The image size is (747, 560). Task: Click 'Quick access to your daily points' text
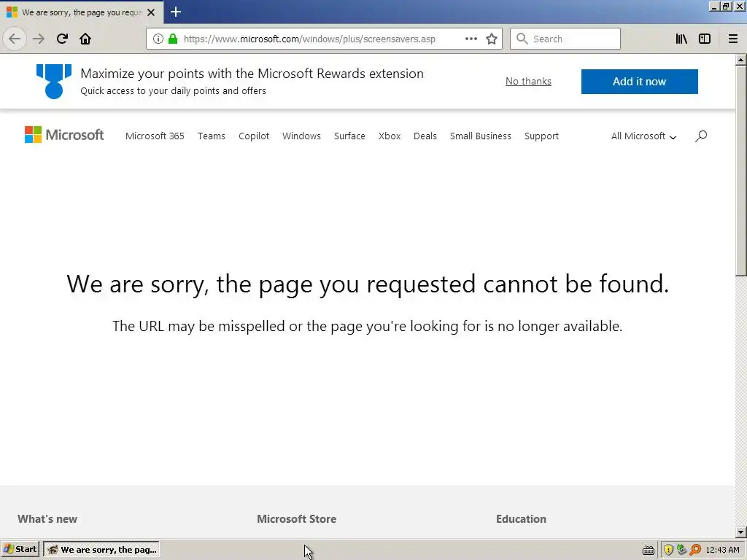click(x=173, y=91)
